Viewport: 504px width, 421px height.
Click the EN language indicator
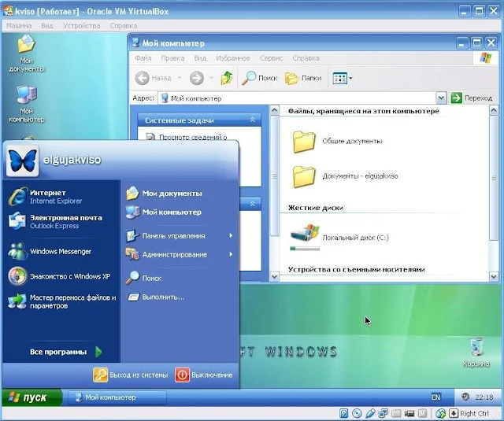pos(435,397)
